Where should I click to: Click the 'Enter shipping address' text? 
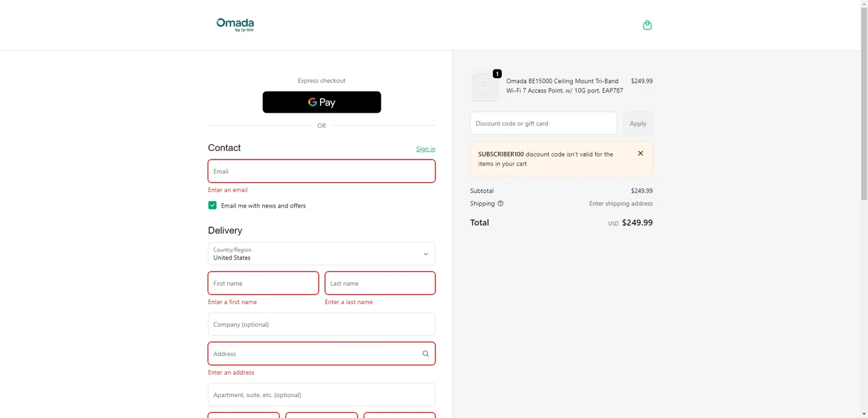click(621, 204)
